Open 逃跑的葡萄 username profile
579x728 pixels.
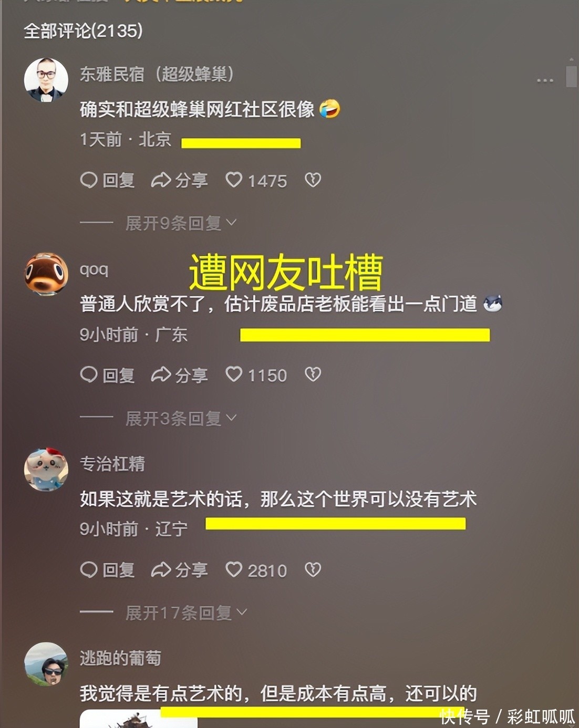[120, 658]
